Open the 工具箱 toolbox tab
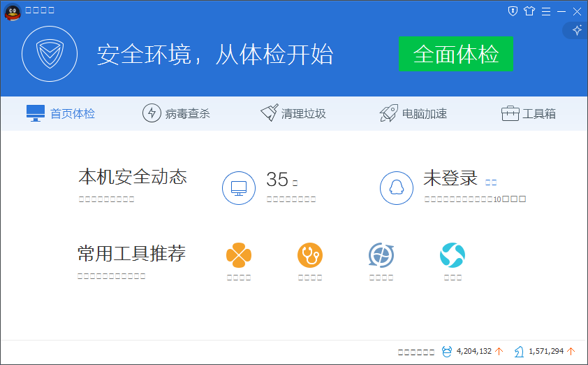Image resolution: width=588 pixels, height=365 pixels. 529,113
